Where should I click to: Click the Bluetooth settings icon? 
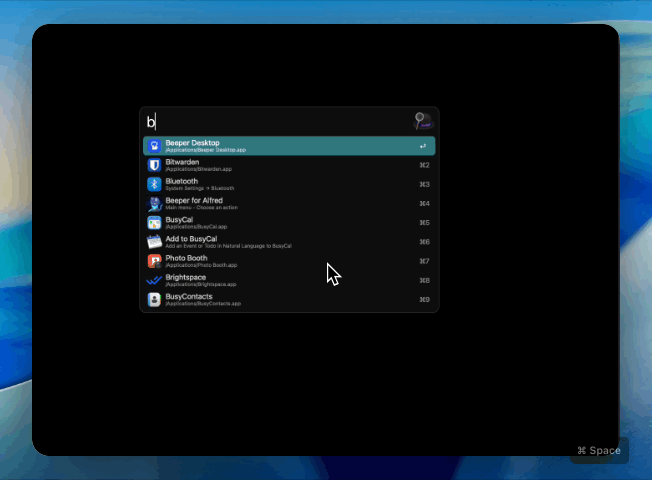[154, 184]
